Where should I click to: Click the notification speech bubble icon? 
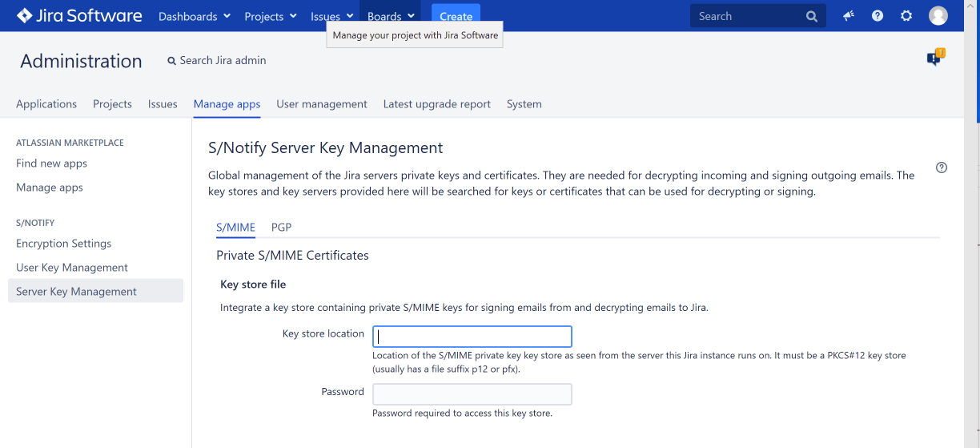point(934,59)
